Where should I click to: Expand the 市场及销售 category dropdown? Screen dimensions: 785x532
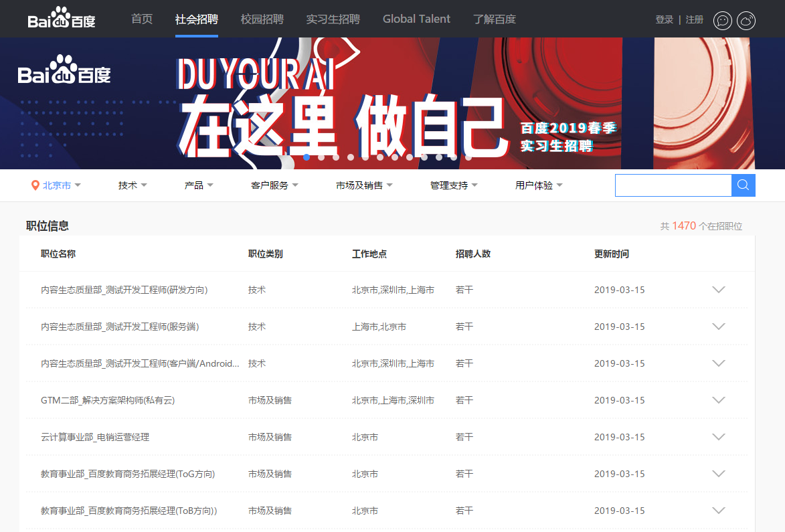(x=364, y=185)
